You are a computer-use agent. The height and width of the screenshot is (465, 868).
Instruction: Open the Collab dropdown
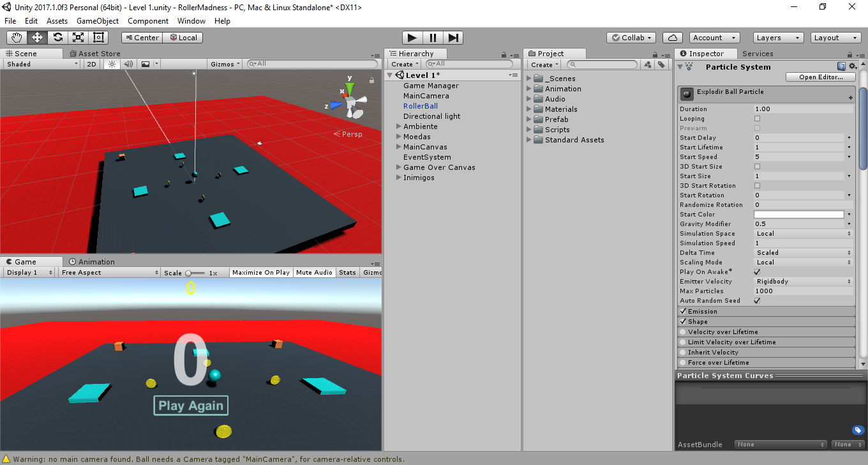click(x=631, y=38)
